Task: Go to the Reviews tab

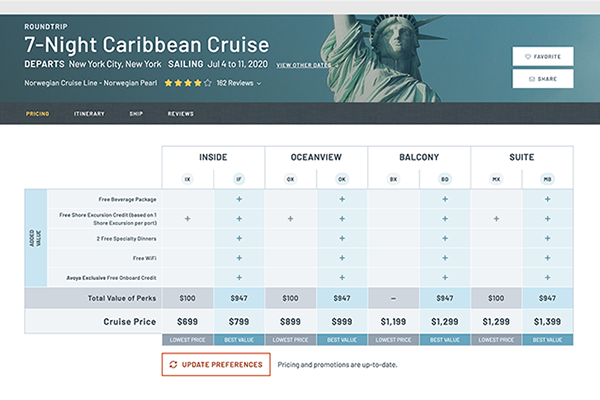Action: (x=181, y=114)
